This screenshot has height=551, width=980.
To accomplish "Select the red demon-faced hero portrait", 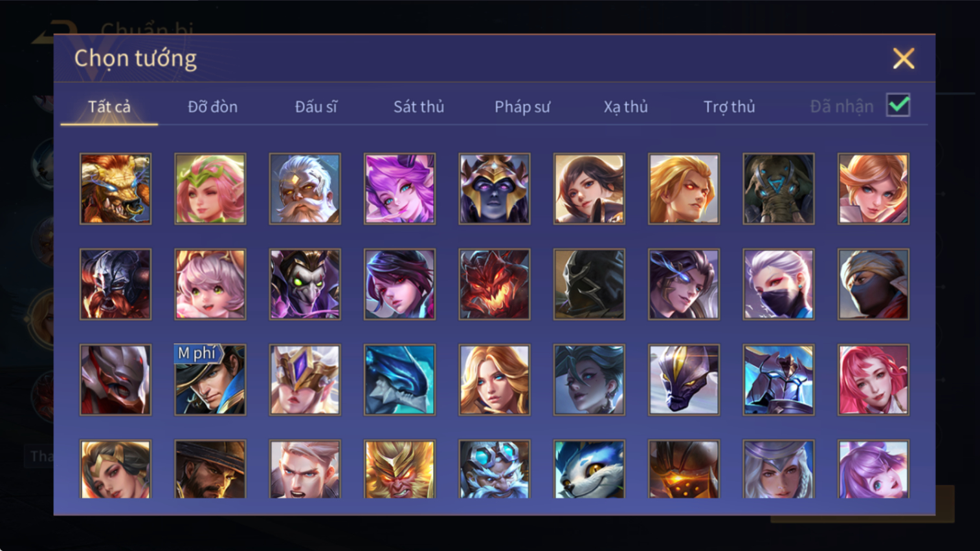I will tap(495, 285).
